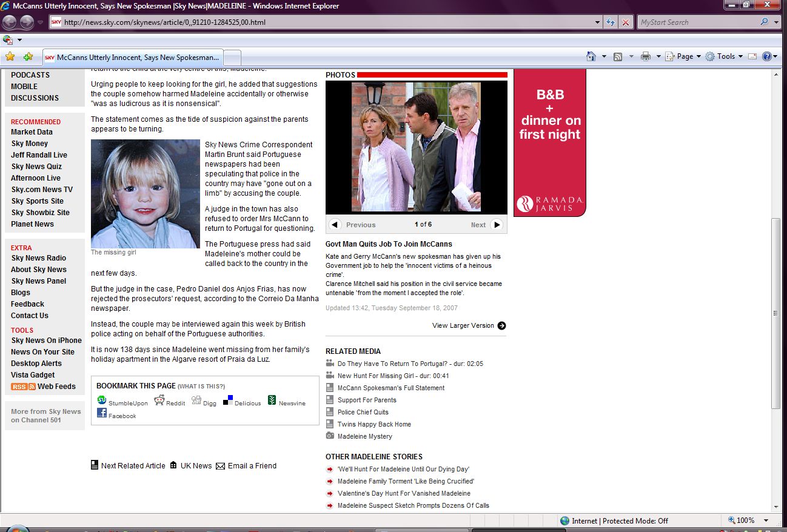The image size is (787, 532).
Task: Open the blank new tab button
Action: pos(233,58)
